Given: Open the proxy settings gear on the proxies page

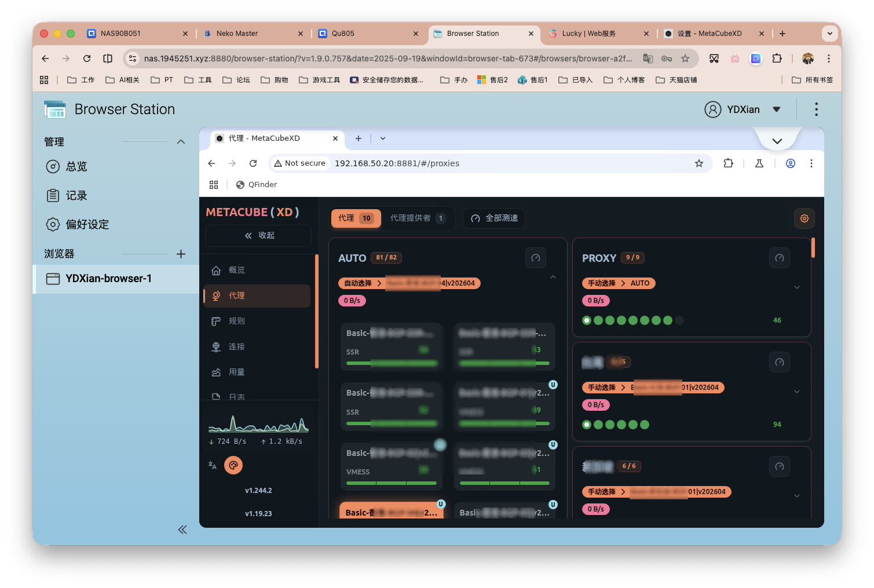Looking at the screenshot, I should [x=804, y=218].
